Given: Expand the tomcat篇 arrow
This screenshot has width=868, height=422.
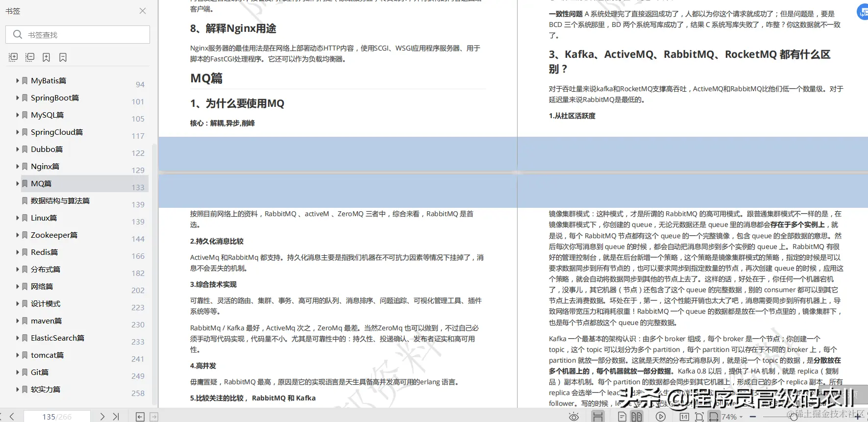Looking at the screenshot, I should point(18,355).
